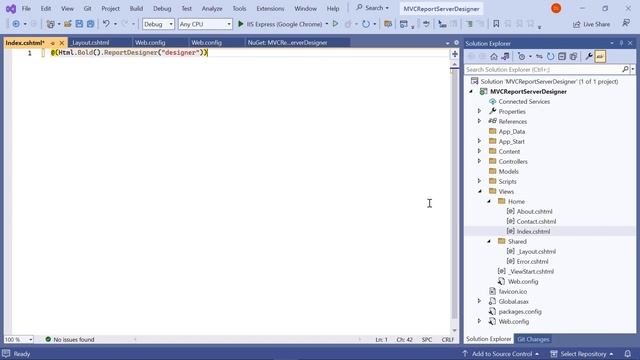This screenshot has width=640, height=360.
Task: Click the Search box in title bar
Action: coord(372,8)
